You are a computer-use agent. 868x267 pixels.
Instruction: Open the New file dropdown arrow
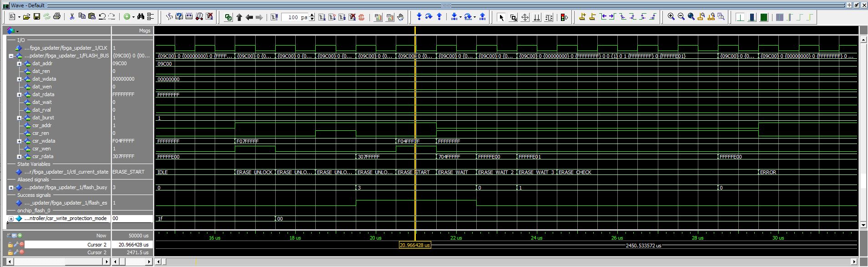tap(19, 17)
